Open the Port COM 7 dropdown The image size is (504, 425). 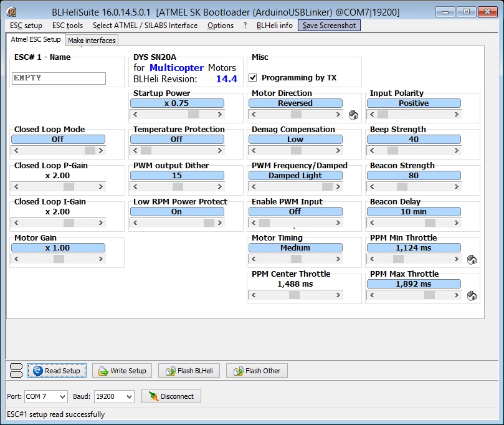(46, 396)
